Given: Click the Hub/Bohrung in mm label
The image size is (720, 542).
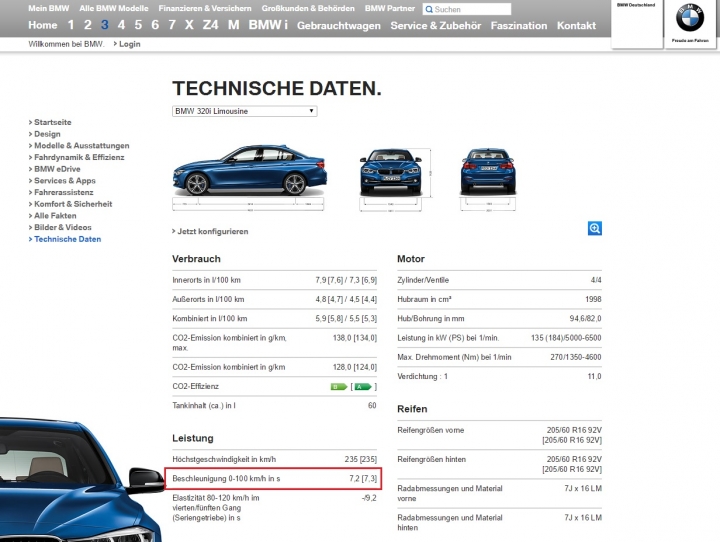Looking at the screenshot, I should click(431, 319).
